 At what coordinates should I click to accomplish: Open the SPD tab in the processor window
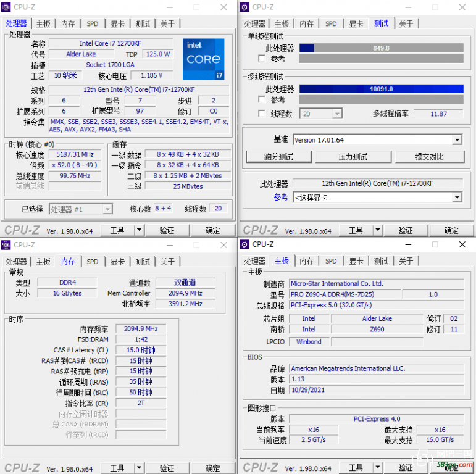pyautogui.click(x=92, y=23)
